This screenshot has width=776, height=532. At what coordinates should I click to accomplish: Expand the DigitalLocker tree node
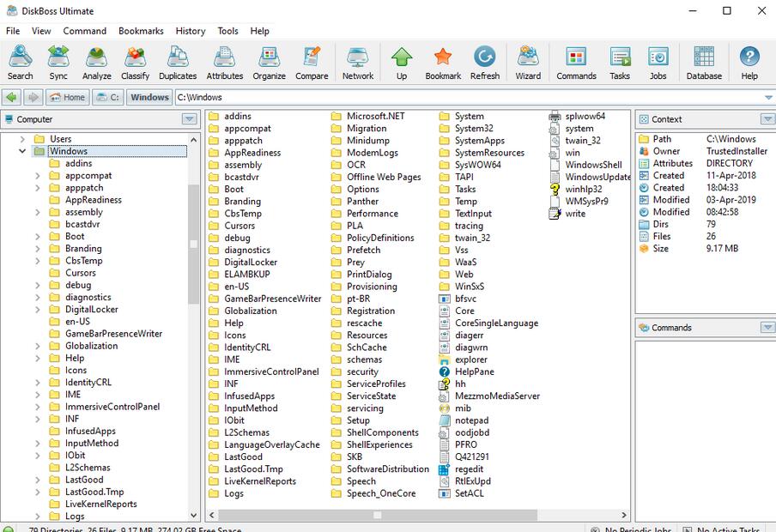38,309
